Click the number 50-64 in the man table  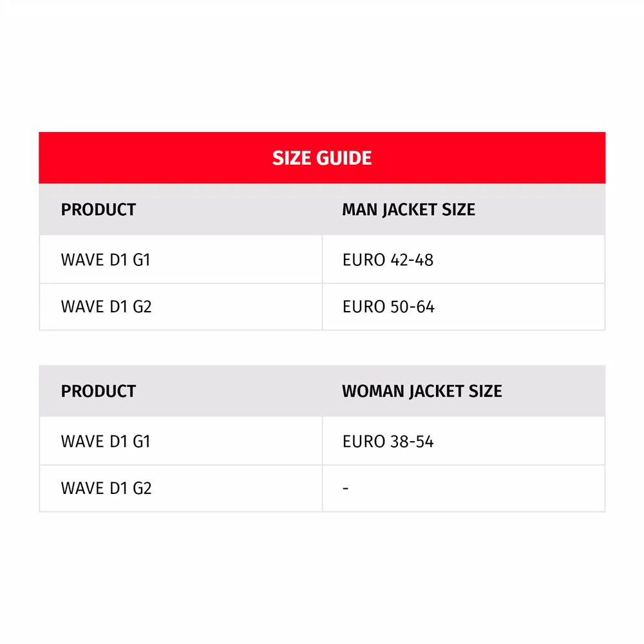point(412,307)
